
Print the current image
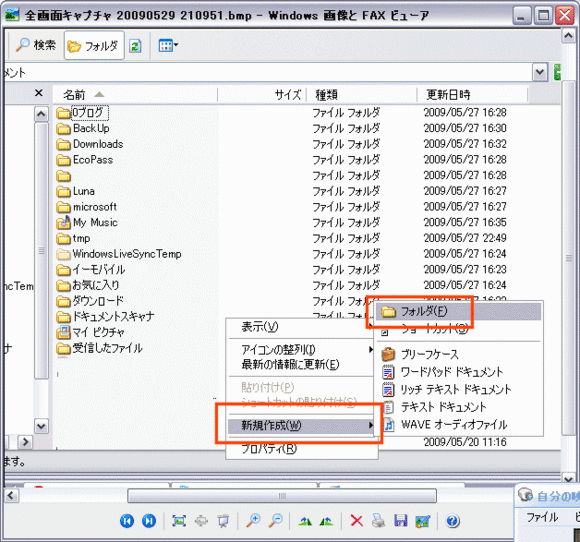point(378,521)
